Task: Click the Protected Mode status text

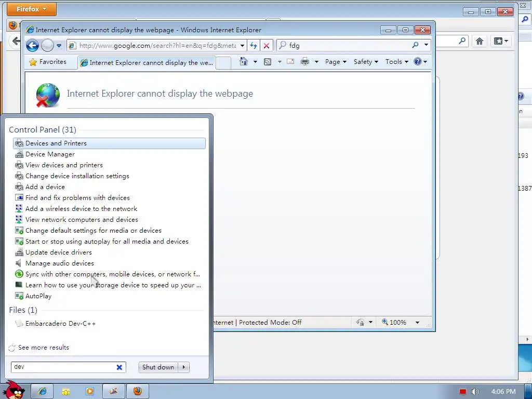Action: tap(270, 322)
